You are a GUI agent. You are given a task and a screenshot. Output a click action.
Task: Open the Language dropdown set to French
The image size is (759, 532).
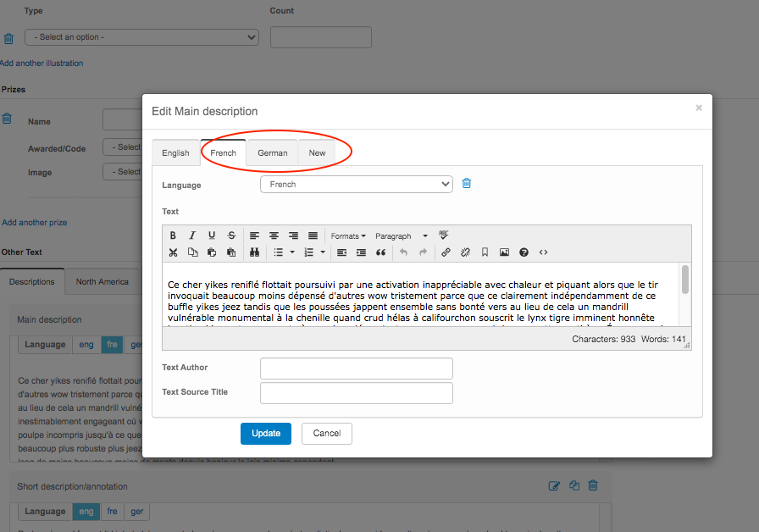pyautogui.click(x=357, y=185)
